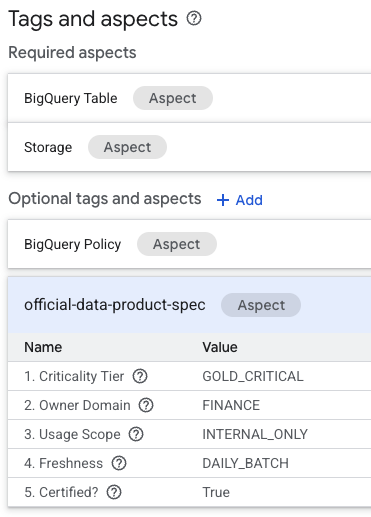Select the FINANCE value
This screenshot has width=371, height=517.
[231, 405]
